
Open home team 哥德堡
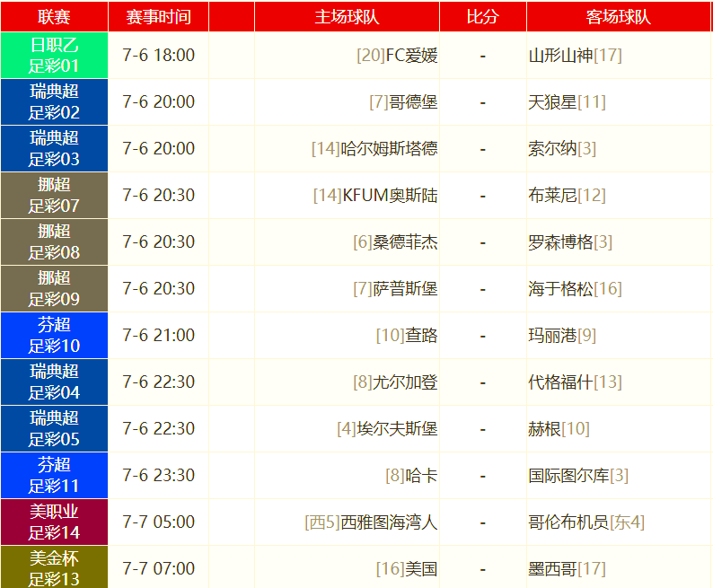pos(413,102)
